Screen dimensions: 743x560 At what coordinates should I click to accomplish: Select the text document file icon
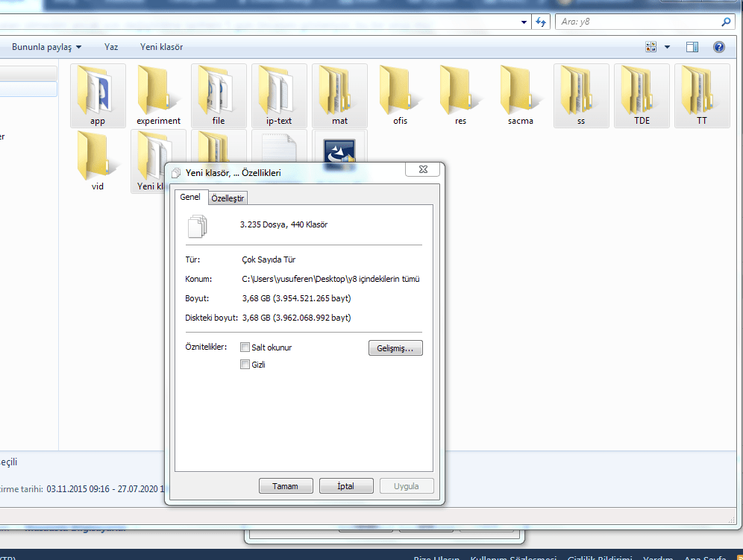(279, 148)
